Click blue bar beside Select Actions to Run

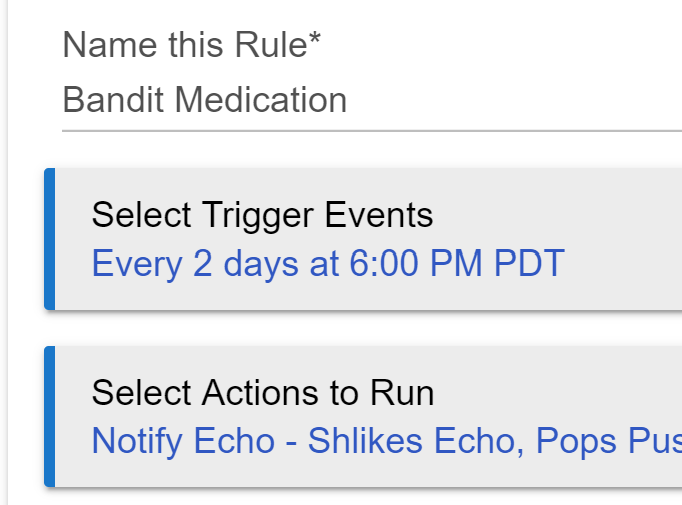coord(50,416)
